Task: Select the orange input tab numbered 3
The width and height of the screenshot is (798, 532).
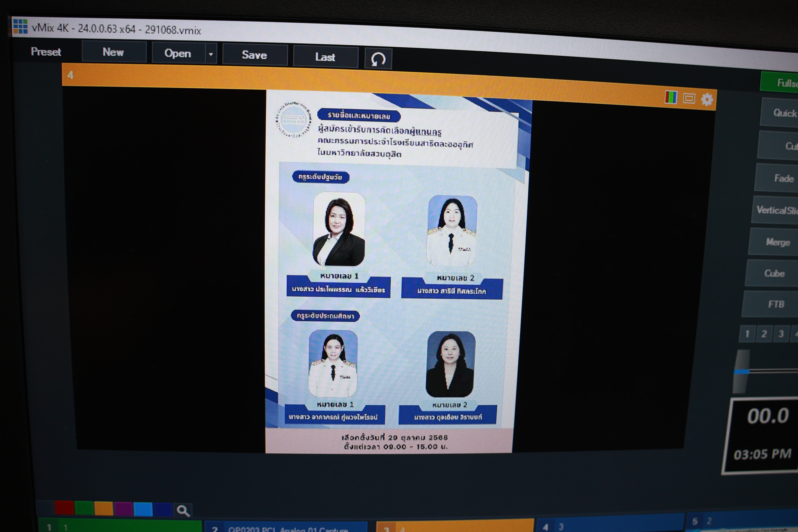Action: [x=455, y=527]
